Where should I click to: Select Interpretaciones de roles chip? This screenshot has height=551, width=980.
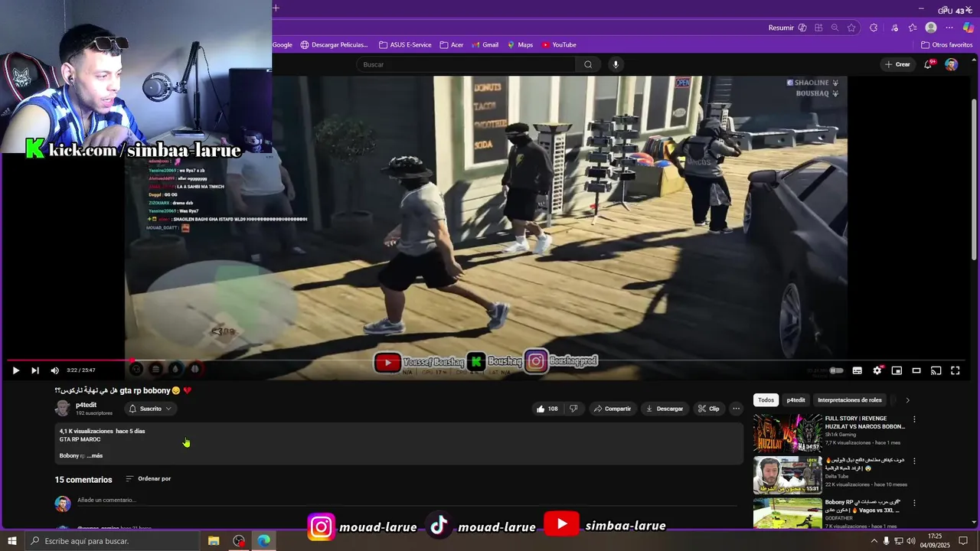(x=850, y=400)
